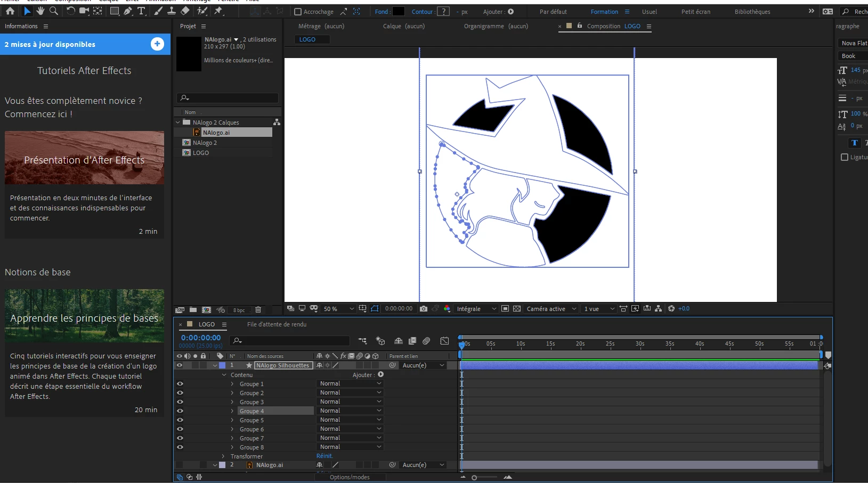Select the Puppet Pin tool
868x483 pixels.
pos(218,11)
